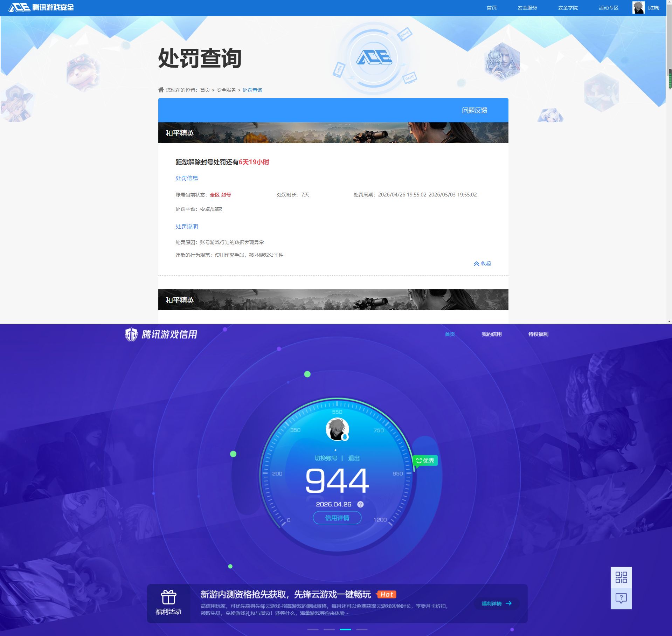This screenshot has width=672, height=636.
Task: Click the avatar inside the credit gauge
Action: 337,429
